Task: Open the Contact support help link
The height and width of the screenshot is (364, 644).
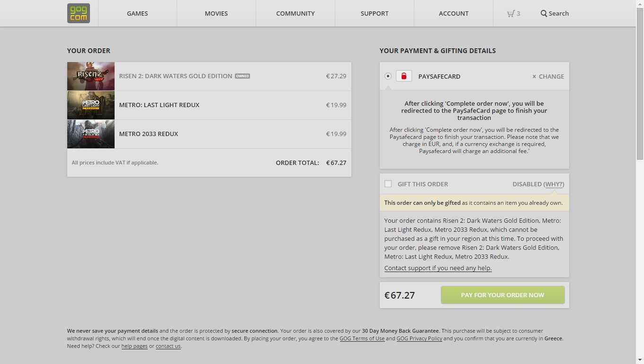Action: tap(438, 268)
